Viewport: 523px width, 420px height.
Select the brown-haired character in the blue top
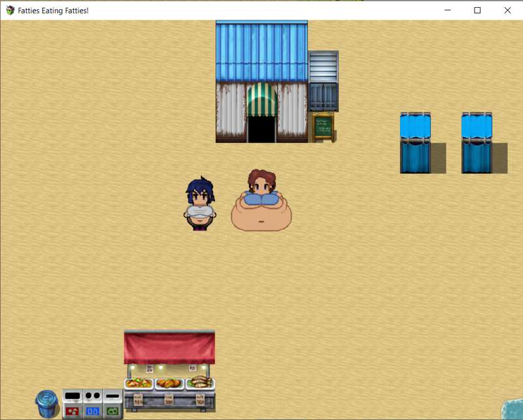point(261,201)
